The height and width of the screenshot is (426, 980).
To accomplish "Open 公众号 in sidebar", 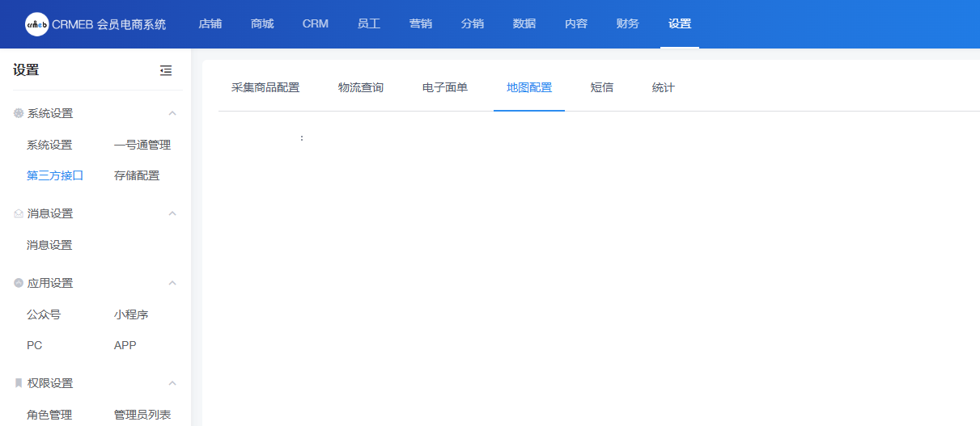I will pyautogui.click(x=44, y=315).
